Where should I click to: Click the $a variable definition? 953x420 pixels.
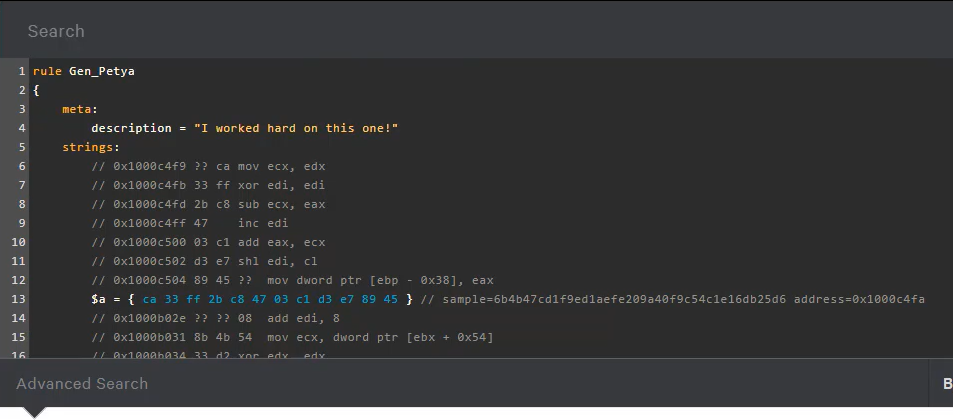100,299
